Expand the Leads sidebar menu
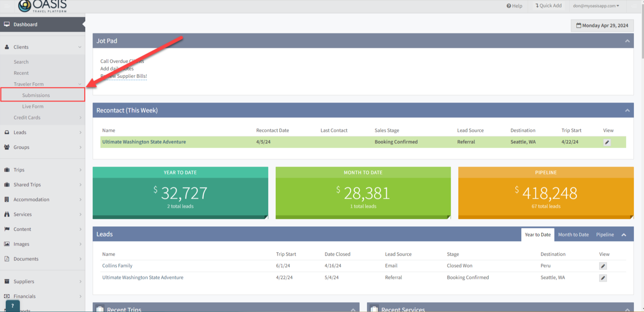The image size is (644, 312). [43, 132]
